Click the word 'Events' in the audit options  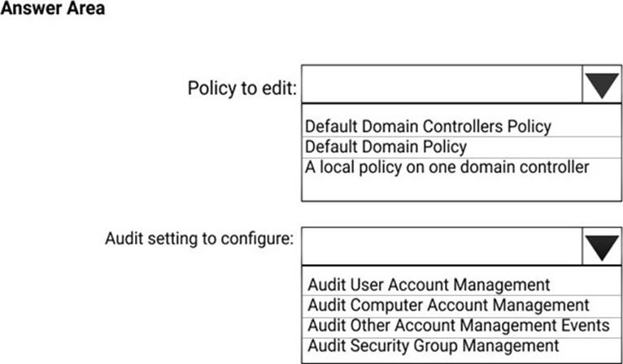(586, 326)
